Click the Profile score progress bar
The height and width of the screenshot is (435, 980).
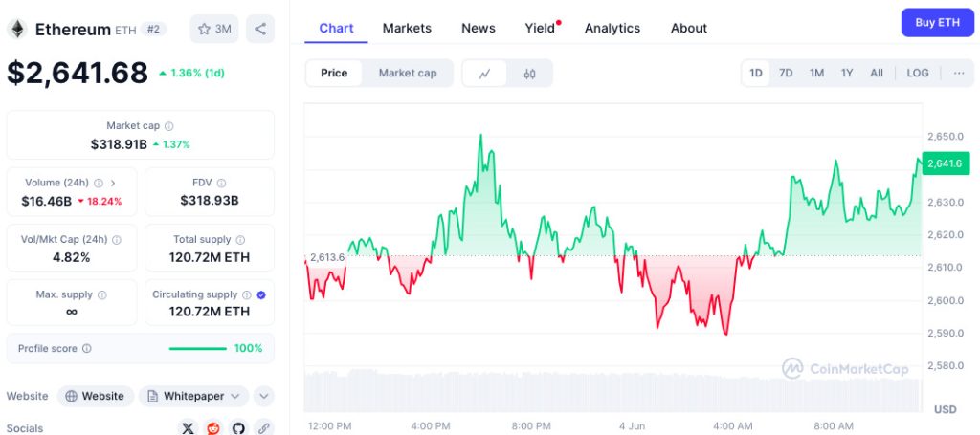click(x=198, y=349)
